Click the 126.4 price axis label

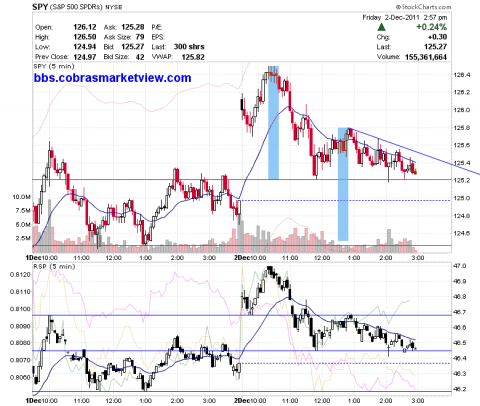pyautogui.click(x=462, y=75)
